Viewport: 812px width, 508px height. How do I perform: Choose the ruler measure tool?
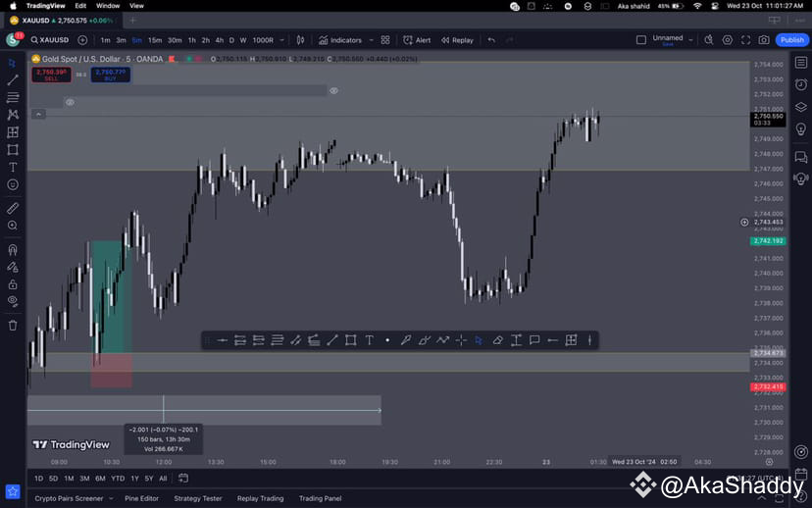point(13,208)
